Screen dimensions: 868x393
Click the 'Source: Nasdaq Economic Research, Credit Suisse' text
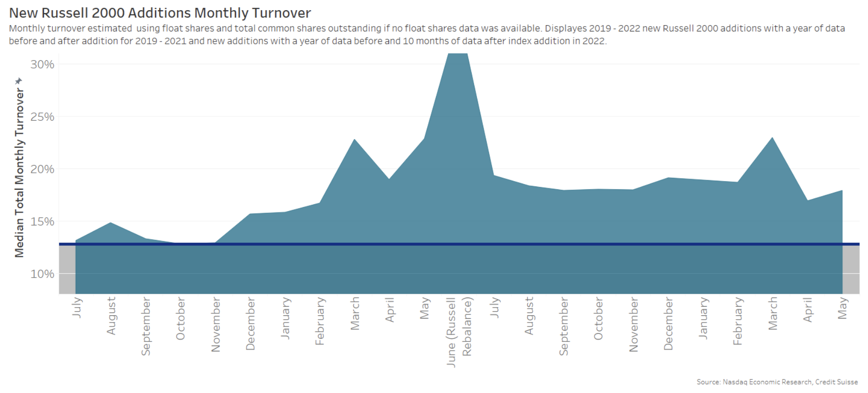pyautogui.click(x=777, y=382)
